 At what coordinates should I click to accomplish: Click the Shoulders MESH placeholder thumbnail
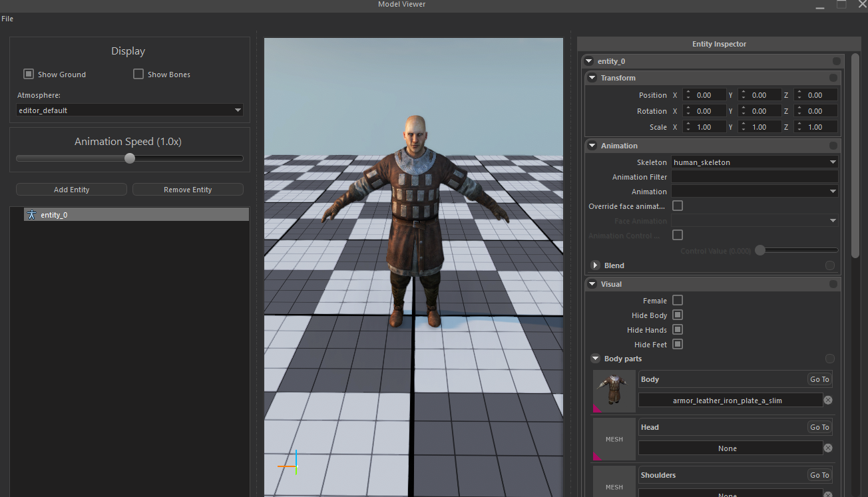(614, 482)
